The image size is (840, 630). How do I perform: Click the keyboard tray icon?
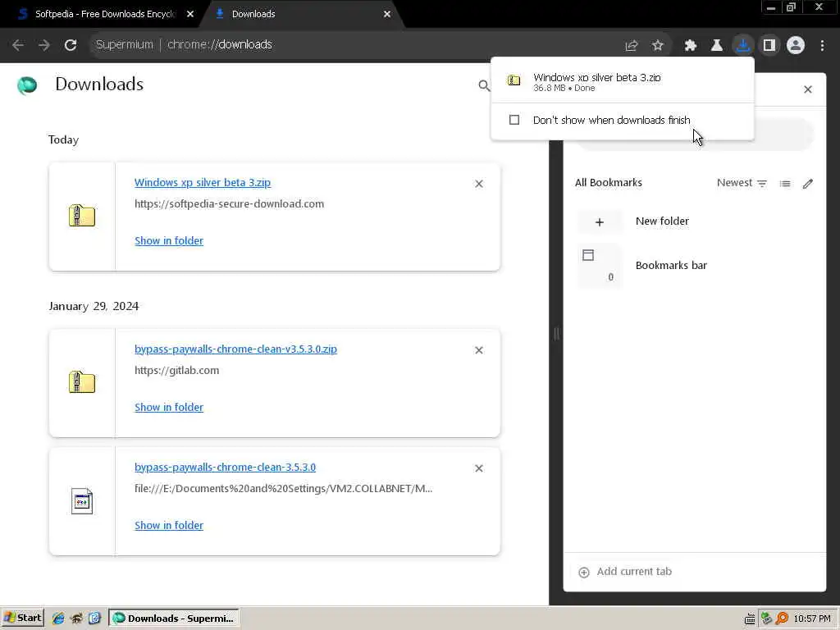point(750,619)
